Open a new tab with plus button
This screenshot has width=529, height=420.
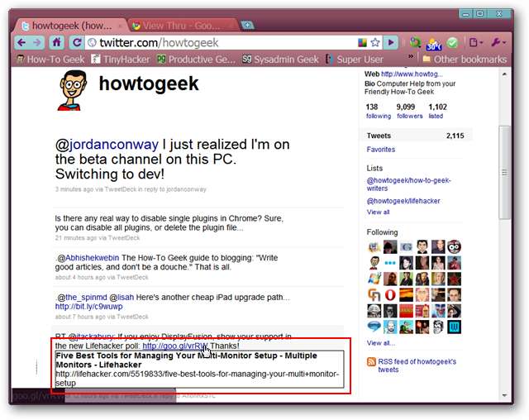point(248,25)
